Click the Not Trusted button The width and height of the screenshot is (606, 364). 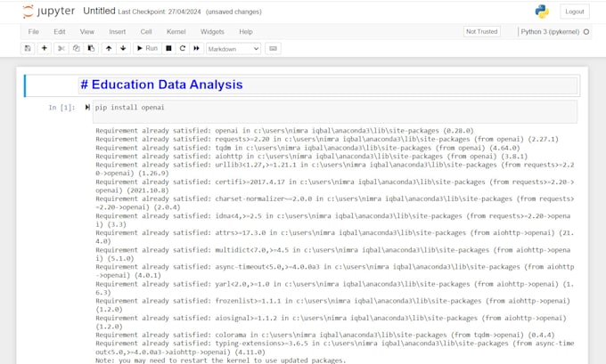coord(481,31)
